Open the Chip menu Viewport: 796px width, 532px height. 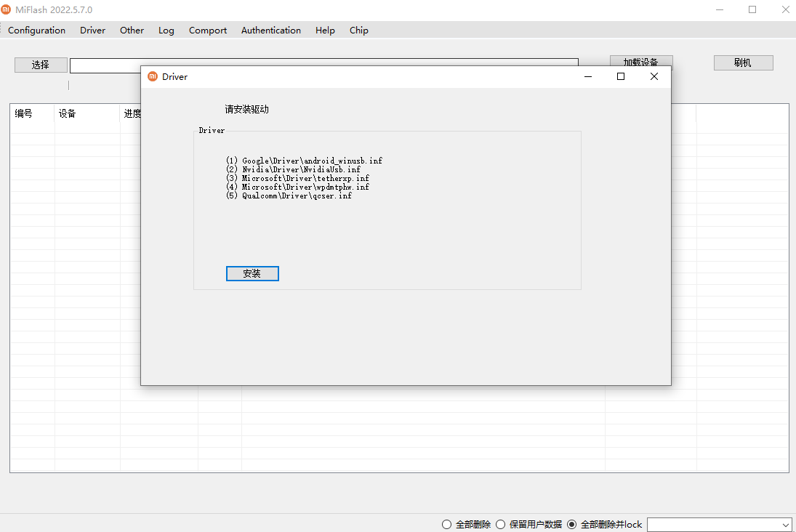[358, 31]
